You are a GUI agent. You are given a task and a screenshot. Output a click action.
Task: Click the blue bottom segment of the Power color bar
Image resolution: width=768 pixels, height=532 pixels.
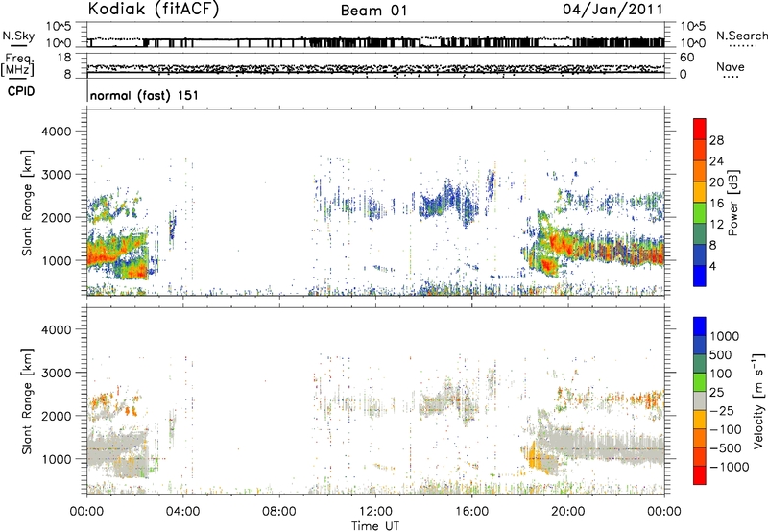pos(700,277)
